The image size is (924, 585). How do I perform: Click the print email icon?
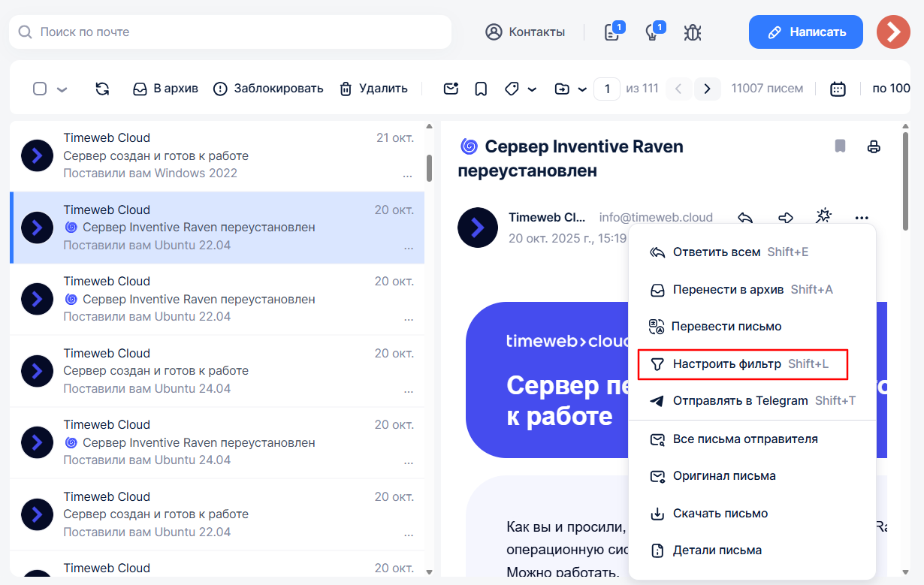(873, 146)
